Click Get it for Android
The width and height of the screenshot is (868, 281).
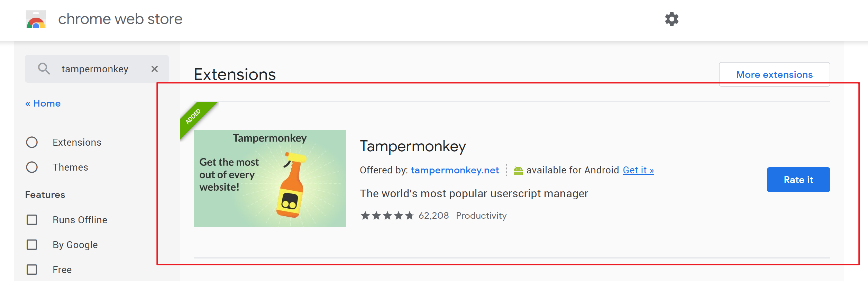[x=638, y=170]
